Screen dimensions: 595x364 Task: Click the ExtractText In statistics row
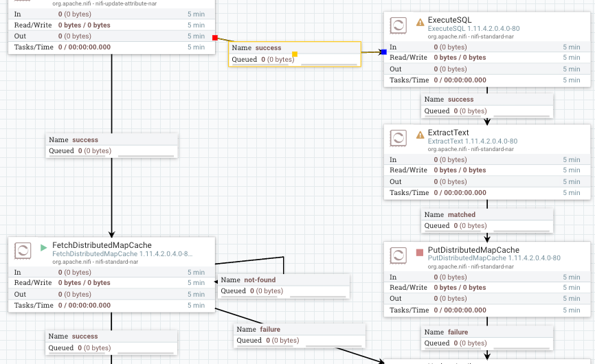[x=487, y=159]
